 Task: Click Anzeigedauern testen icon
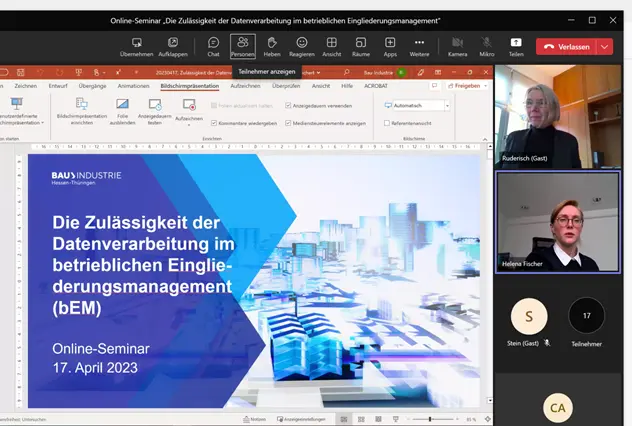155,104
